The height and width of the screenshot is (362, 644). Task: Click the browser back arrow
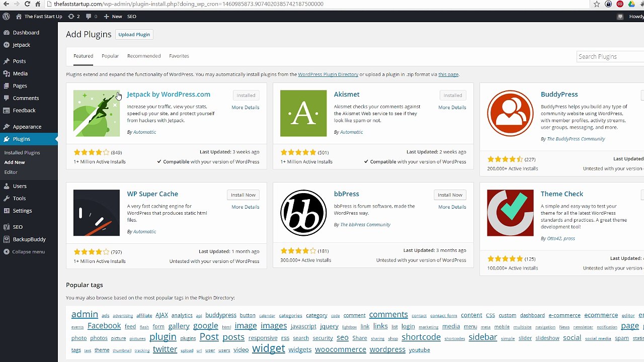pyautogui.click(x=5, y=4)
